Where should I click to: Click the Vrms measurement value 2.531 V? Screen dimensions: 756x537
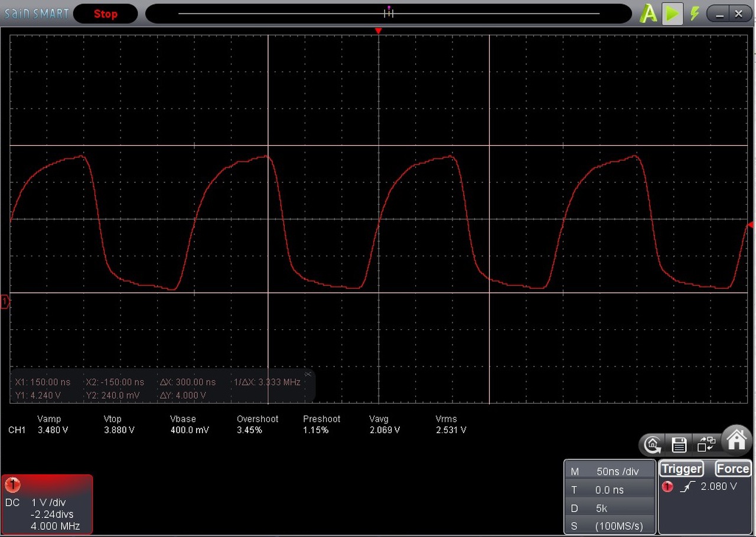click(451, 430)
